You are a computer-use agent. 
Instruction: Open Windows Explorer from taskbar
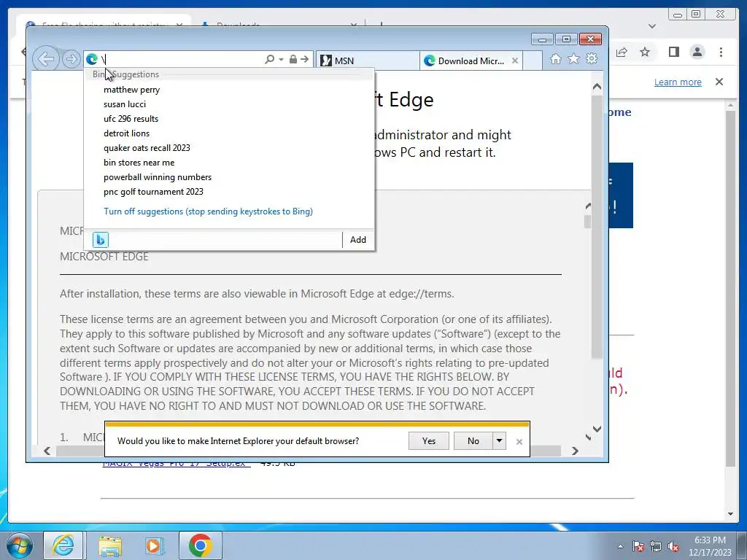110,545
